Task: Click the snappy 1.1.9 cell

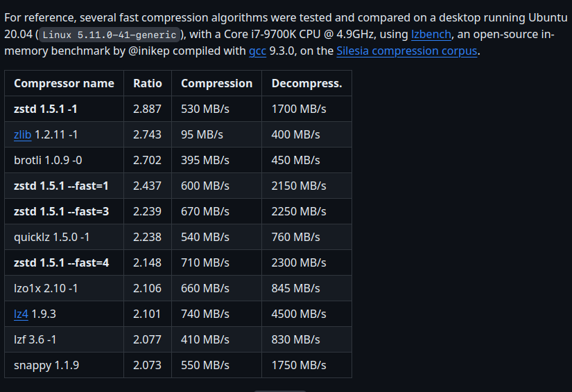Action: (x=46, y=365)
